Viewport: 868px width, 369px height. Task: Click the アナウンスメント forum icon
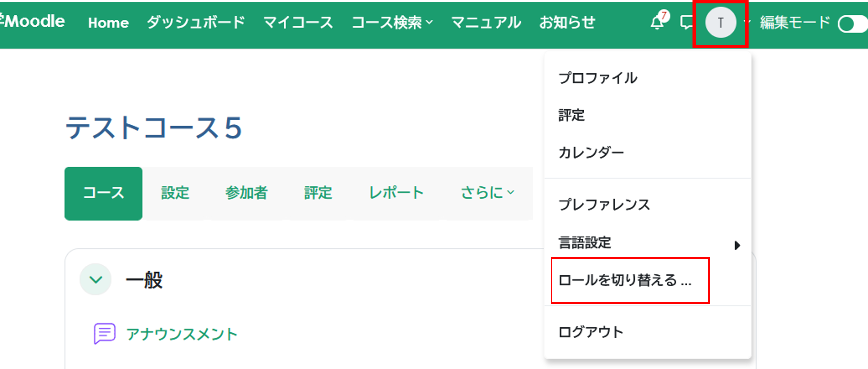105,333
